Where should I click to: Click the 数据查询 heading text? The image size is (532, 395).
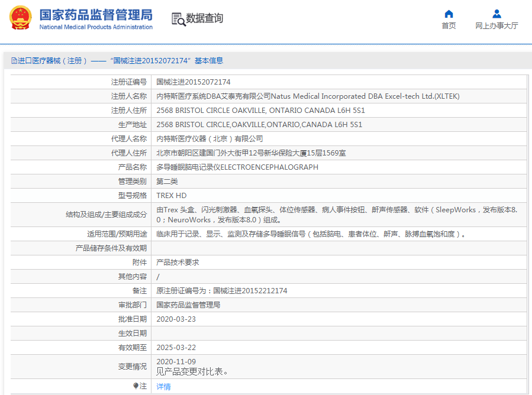(x=205, y=19)
